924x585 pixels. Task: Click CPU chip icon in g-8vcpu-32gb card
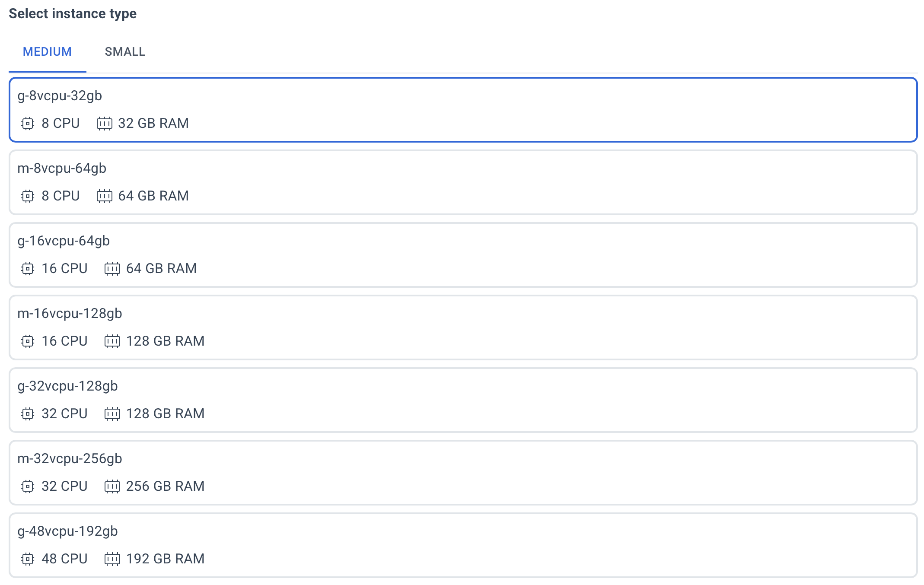[28, 124]
